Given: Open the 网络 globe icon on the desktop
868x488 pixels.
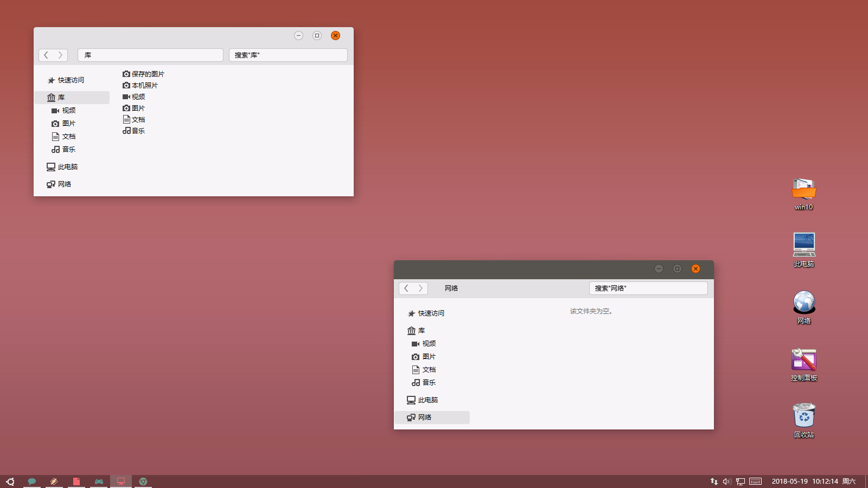Looking at the screenshot, I should (x=803, y=302).
